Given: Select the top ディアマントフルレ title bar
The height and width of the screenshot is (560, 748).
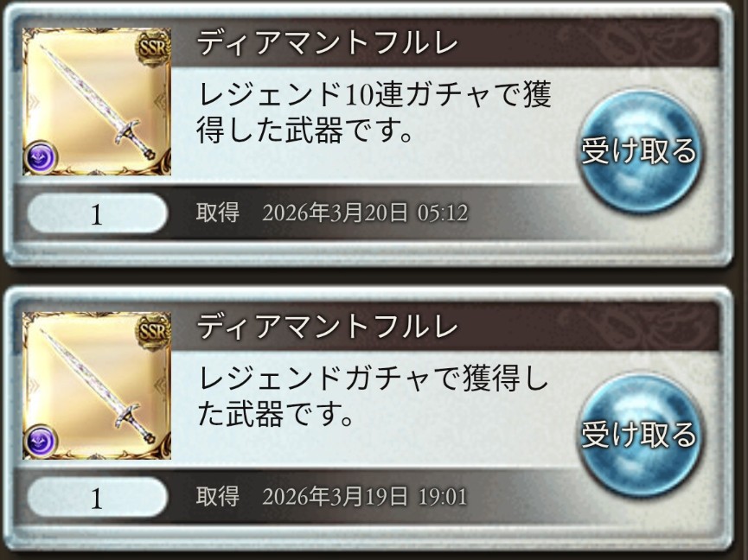Looking at the screenshot, I should click(444, 43).
